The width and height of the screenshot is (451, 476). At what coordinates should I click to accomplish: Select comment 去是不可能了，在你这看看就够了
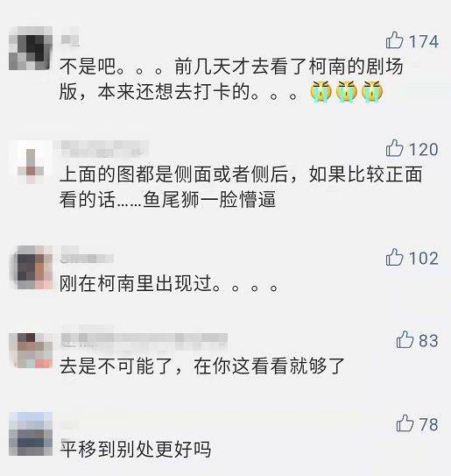click(202, 366)
